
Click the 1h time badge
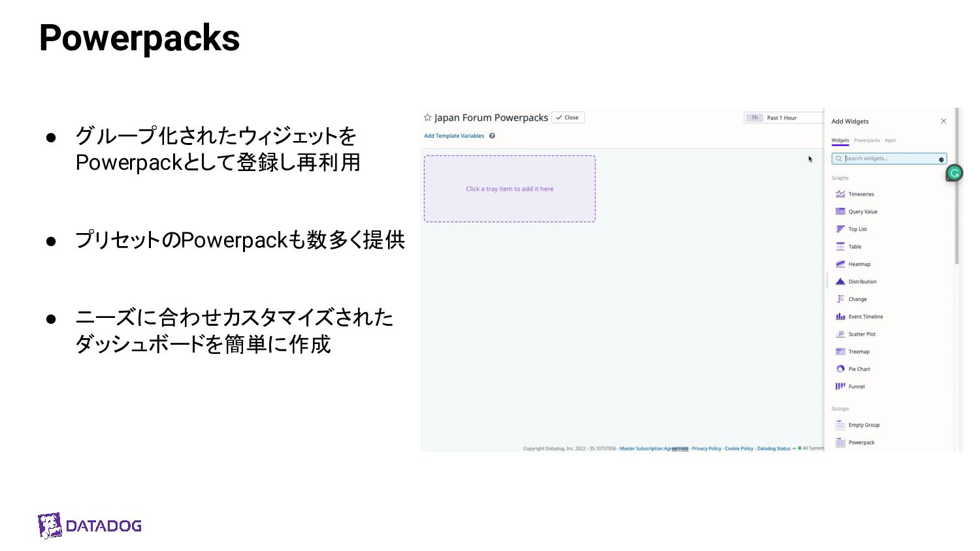pos(755,118)
